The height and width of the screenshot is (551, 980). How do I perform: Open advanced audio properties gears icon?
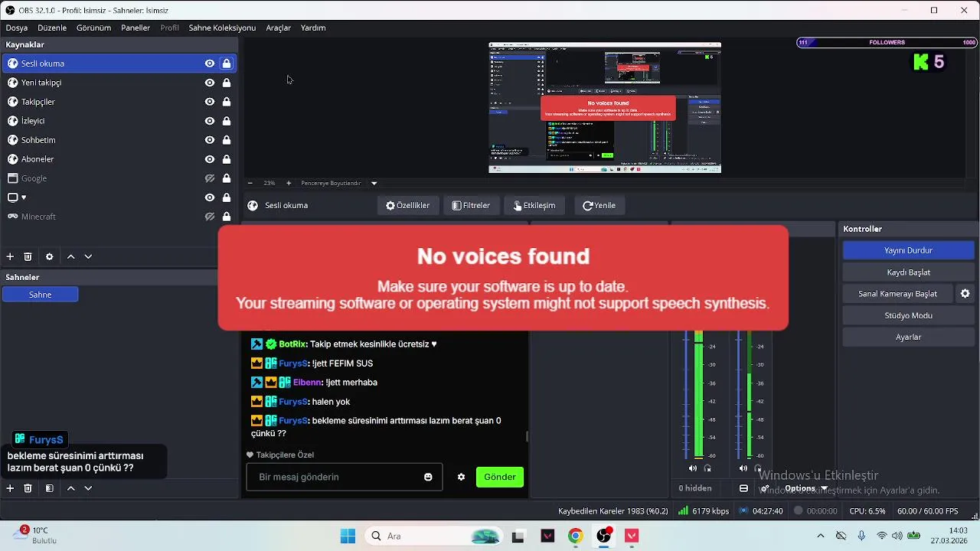point(764,488)
